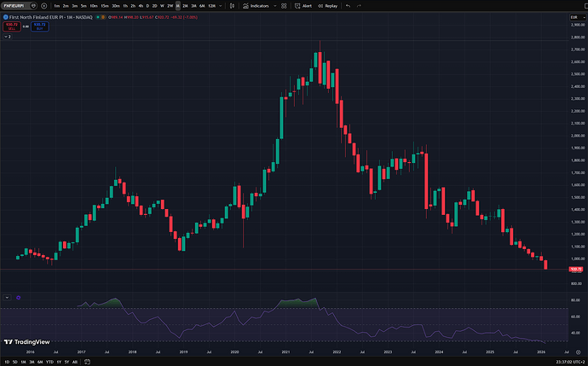Set range to 1Y
Viewport: 588px width, 366px height.
coord(59,362)
